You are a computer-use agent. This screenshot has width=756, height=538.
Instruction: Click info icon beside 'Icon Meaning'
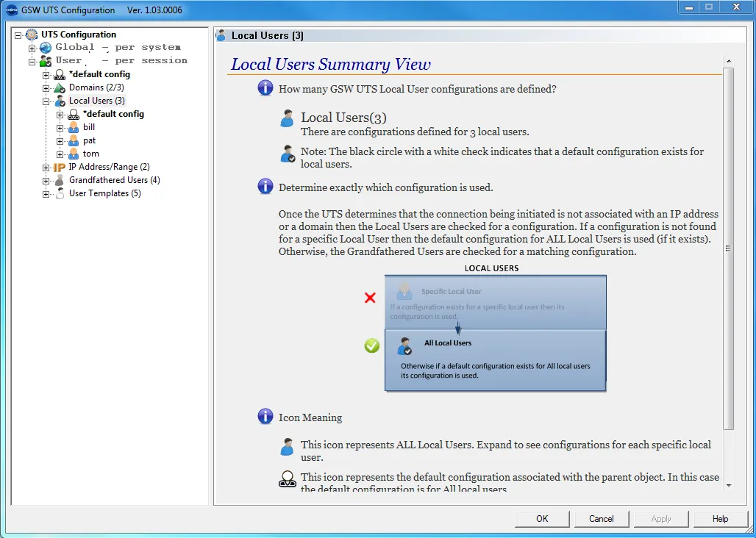(265, 416)
